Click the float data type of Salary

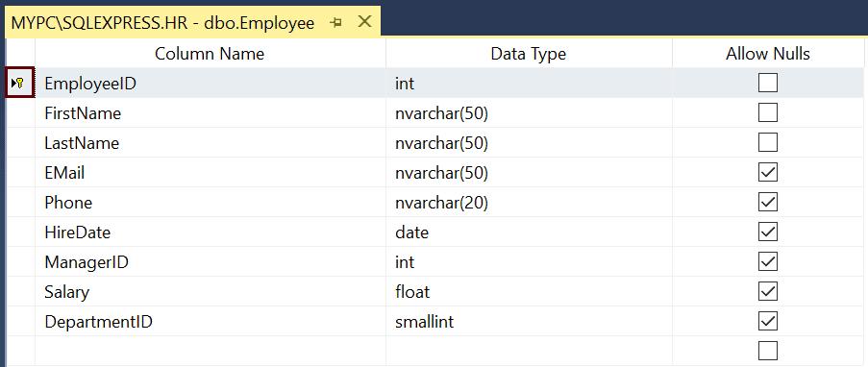pos(530,291)
